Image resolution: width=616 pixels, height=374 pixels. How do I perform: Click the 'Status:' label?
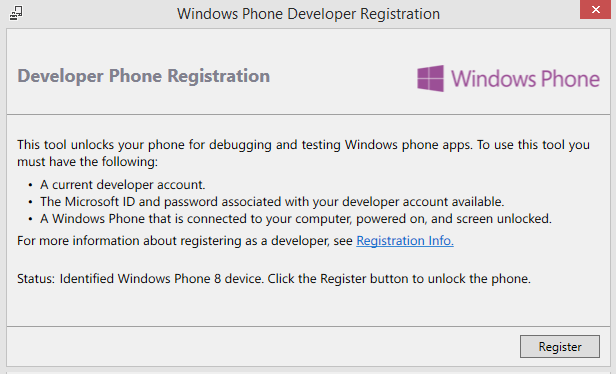pyautogui.click(x=36, y=279)
